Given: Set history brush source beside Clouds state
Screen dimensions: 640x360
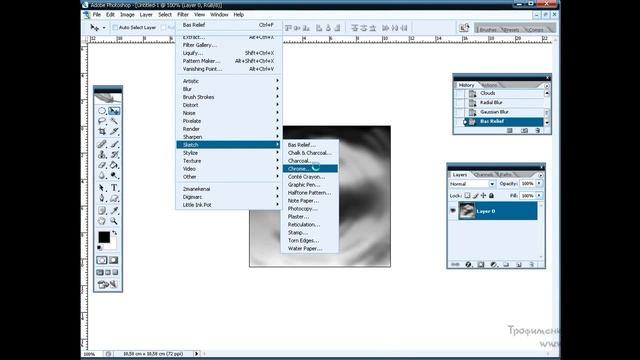Looking at the screenshot, I should pos(460,93).
